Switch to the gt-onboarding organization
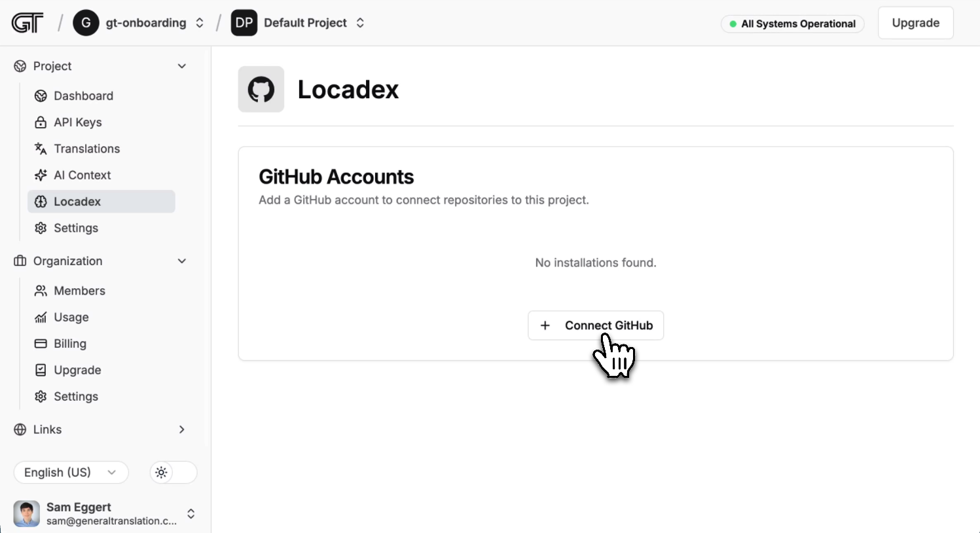The width and height of the screenshot is (980, 533). (x=145, y=22)
